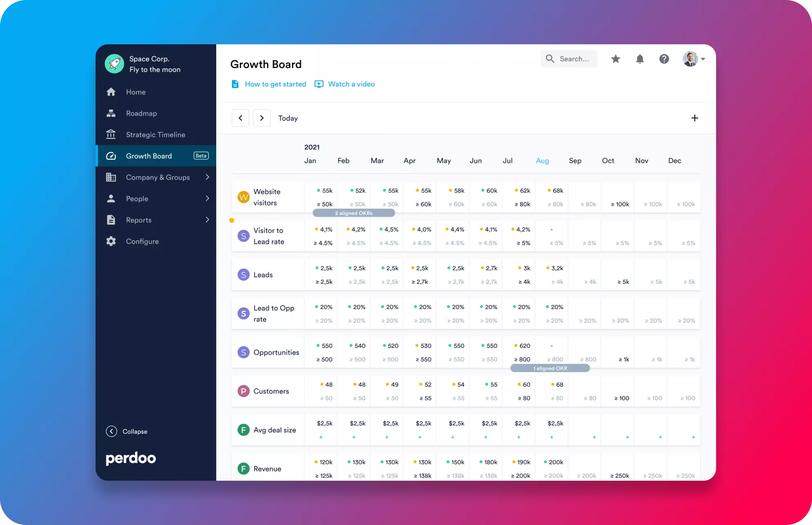
Task: Go to previous period with left arrow
Action: click(240, 118)
